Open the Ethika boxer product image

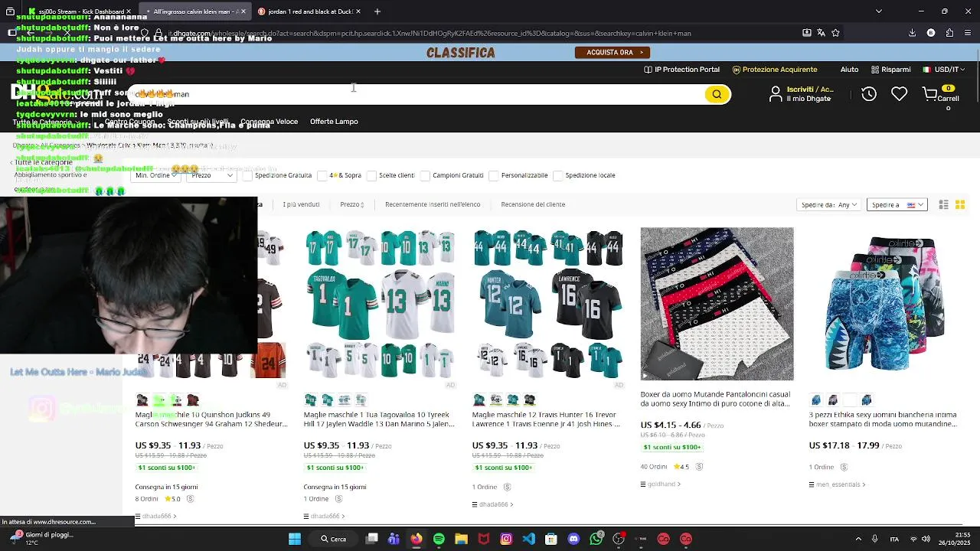pyautogui.click(x=885, y=304)
